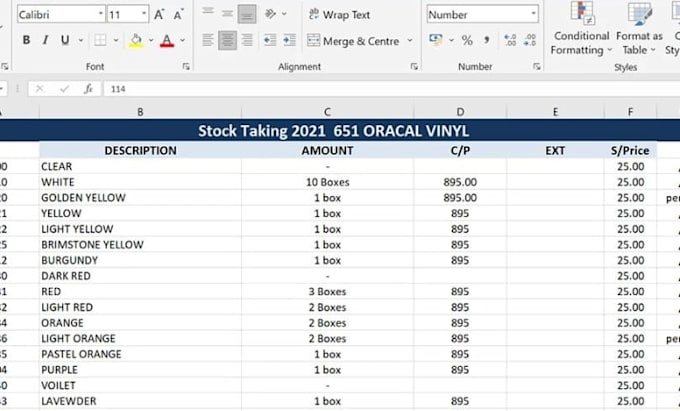Align text right
This screenshot has height=411, width=680.
247,40
